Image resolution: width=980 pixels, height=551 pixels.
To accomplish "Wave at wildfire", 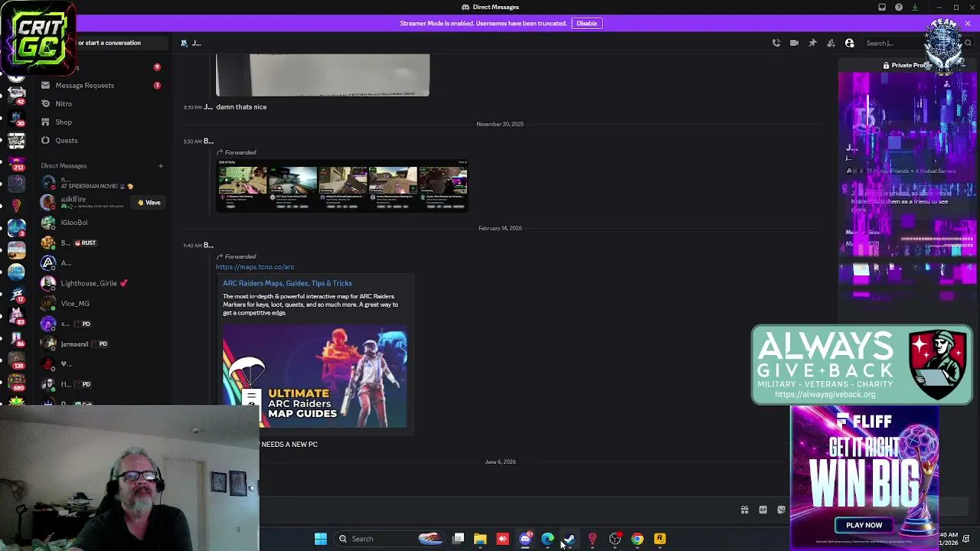I will (149, 203).
